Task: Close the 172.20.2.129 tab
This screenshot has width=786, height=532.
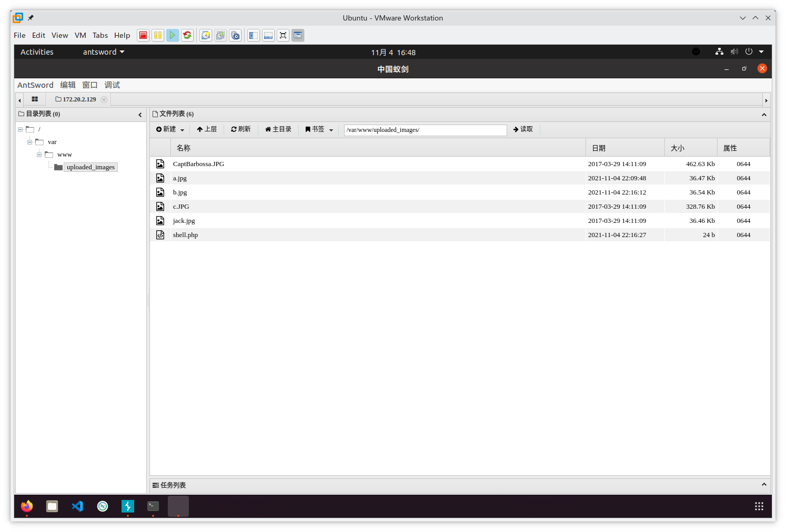Action: point(104,99)
